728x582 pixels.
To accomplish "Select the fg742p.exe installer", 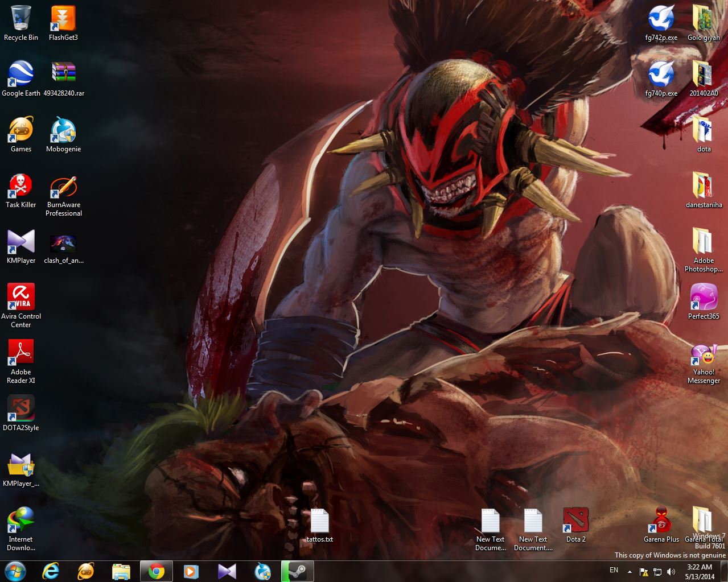I will [x=661, y=23].
